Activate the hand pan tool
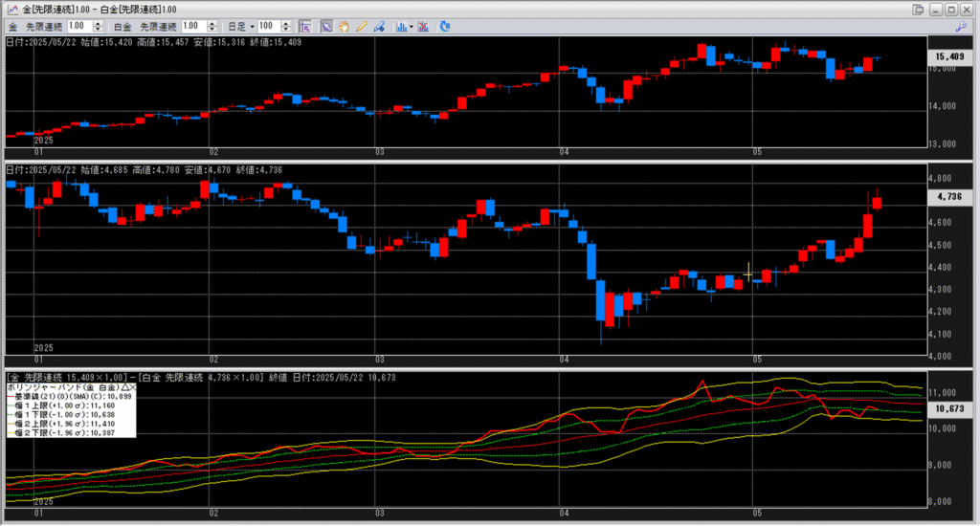The width and height of the screenshot is (980, 526). [345, 26]
